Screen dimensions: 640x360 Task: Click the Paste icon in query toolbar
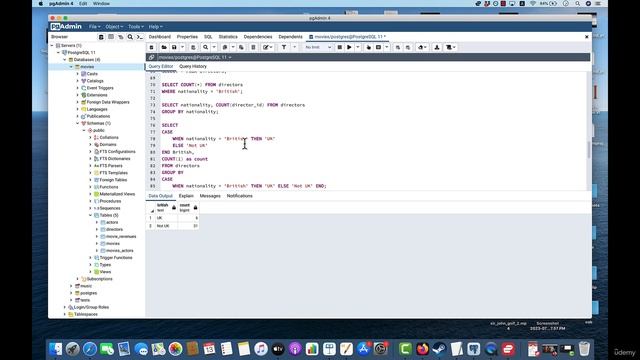click(241, 47)
